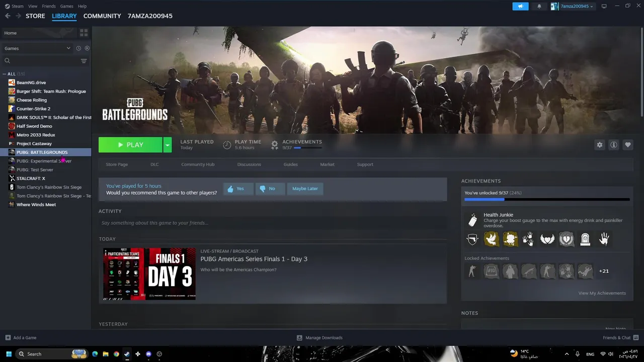Viewport: 644px width, 362px height.
Task: Click the recent activity clock icon
Action: pos(78,48)
